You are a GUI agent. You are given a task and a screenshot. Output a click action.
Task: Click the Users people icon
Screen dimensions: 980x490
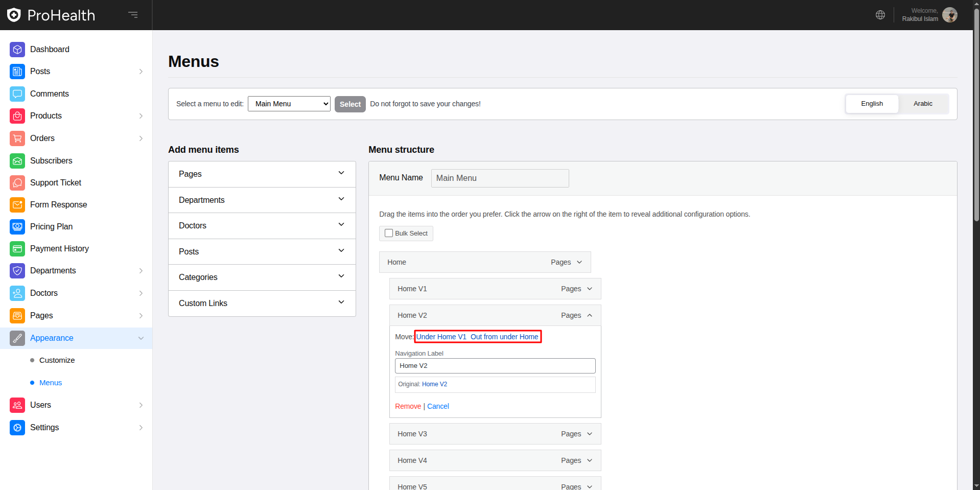tap(17, 405)
